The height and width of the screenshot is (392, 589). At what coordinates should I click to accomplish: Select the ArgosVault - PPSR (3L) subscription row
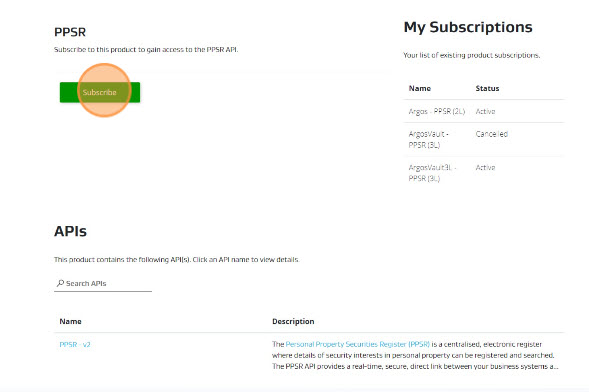tap(484, 139)
